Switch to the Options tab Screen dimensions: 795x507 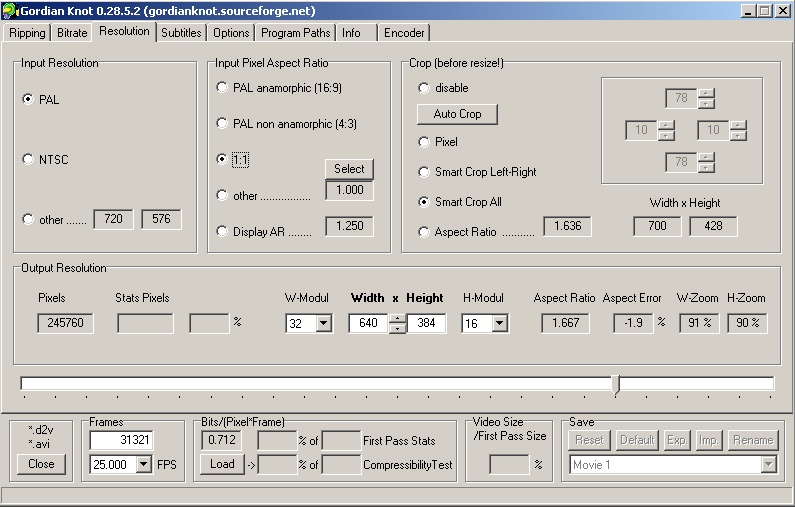[231, 33]
